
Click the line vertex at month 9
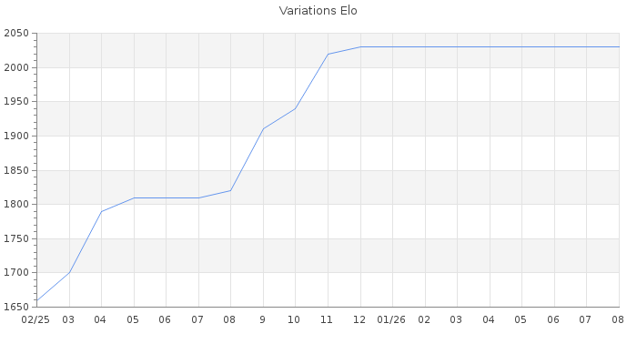pos(263,129)
